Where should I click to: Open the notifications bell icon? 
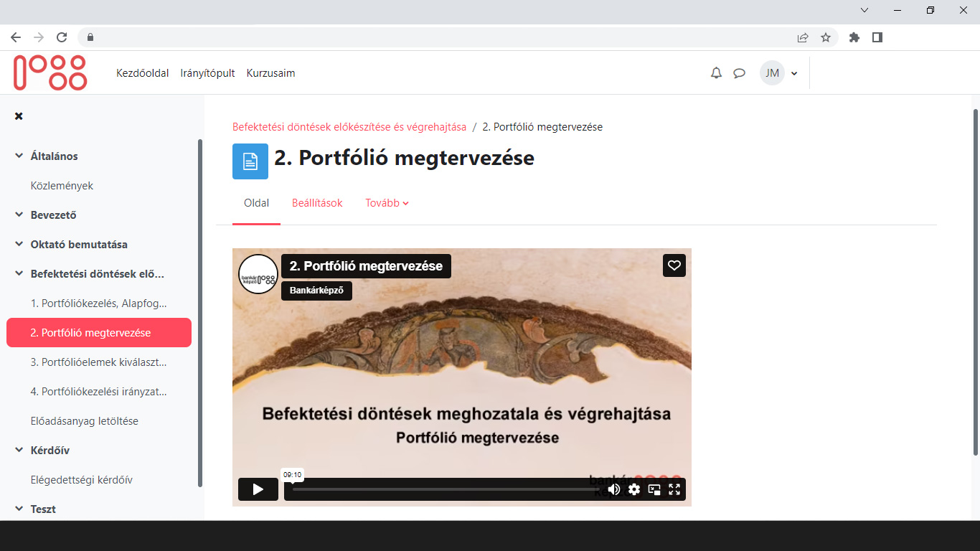(715, 72)
